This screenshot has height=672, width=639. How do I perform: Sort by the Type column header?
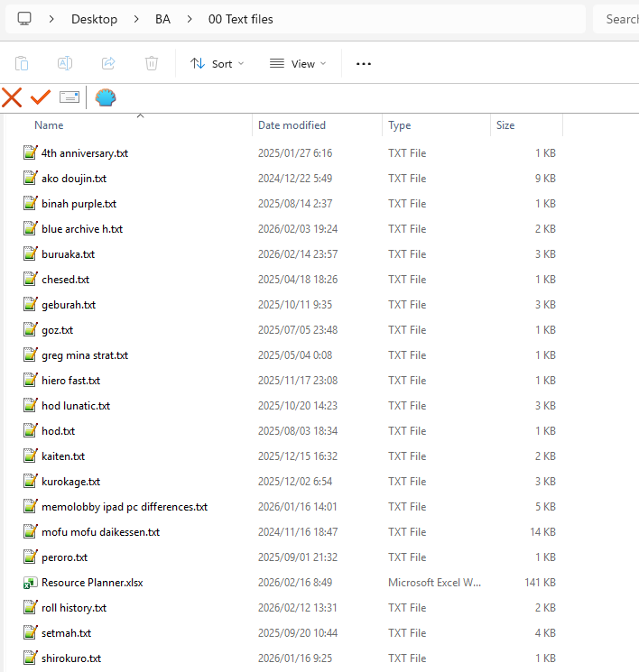coord(400,125)
